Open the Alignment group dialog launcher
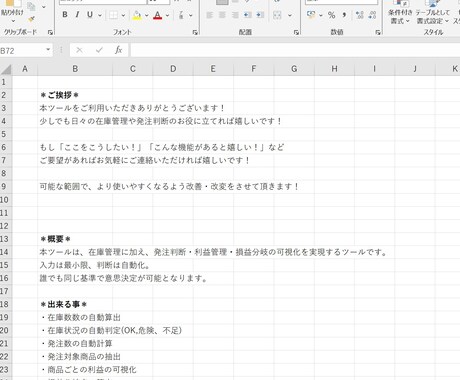Image resolution: width=460 pixels, height=380 pixels. (x=296, y=32)
